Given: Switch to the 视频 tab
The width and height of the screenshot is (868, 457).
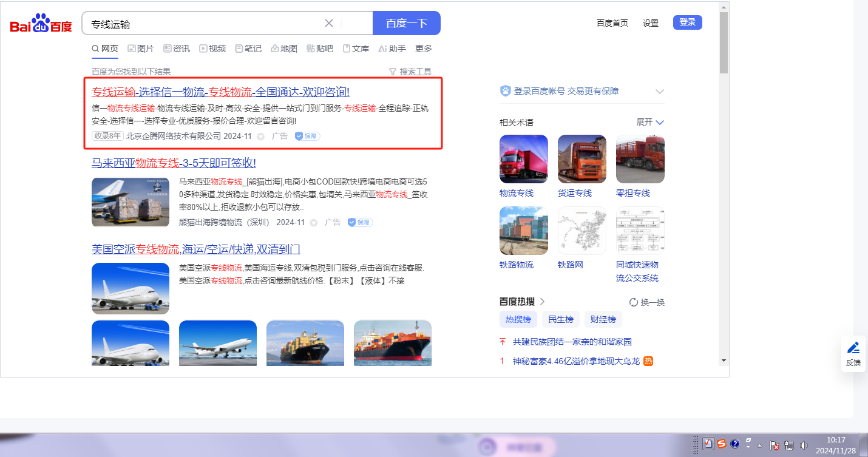Looking at the screenshot, I should click(x=212, y=49).
